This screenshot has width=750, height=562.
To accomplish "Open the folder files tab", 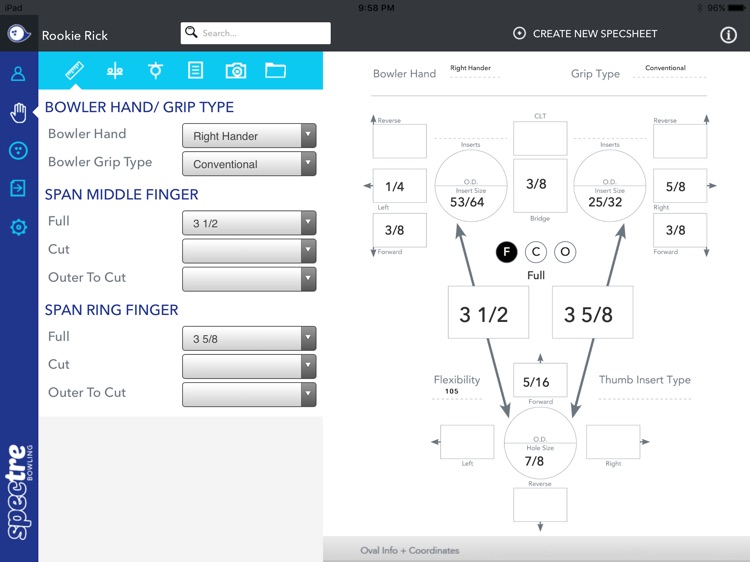I will [276, 70].
